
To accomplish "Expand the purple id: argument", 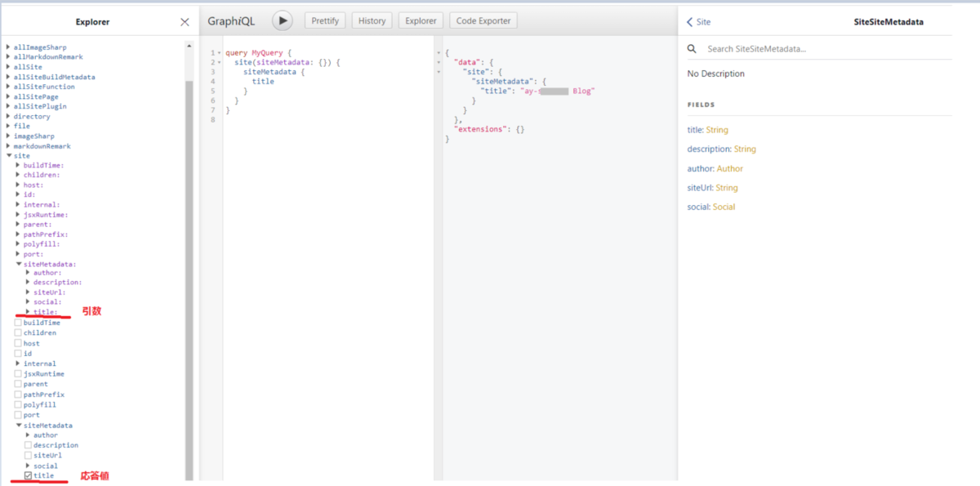I will coord(18,195).
